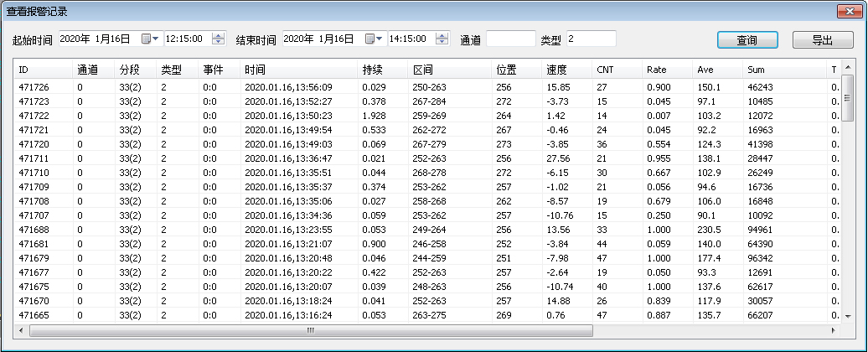The width and height of the screenshot is (868, 352).
Task: Sort by the CNT column header
Action: coord(617,70)
